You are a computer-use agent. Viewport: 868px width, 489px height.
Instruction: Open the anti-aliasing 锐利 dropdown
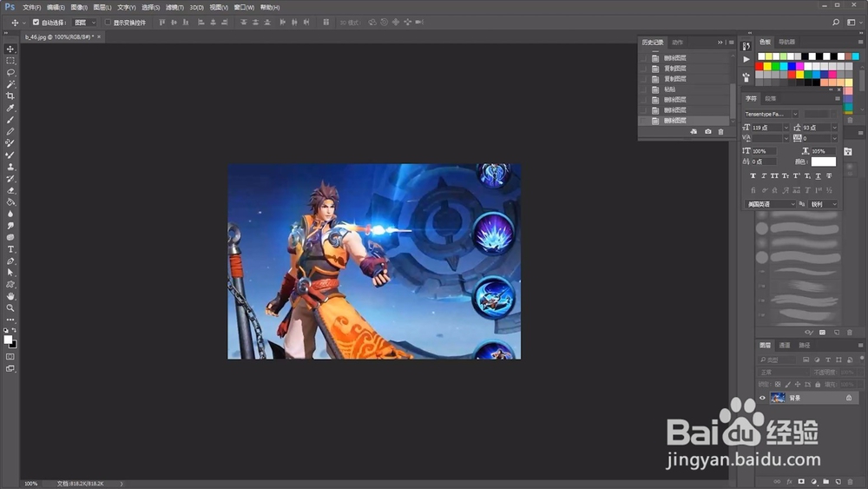[x=824, y=204]
